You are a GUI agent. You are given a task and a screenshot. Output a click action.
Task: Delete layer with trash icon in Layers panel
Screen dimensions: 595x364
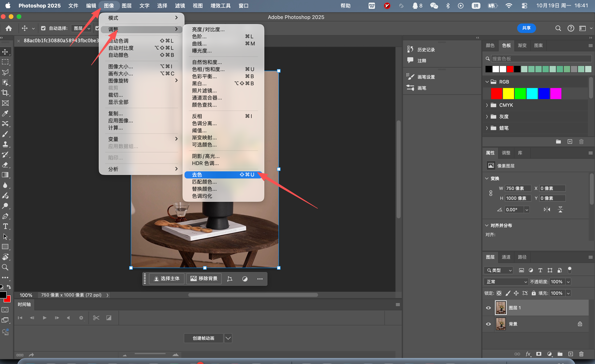(581, 354)
